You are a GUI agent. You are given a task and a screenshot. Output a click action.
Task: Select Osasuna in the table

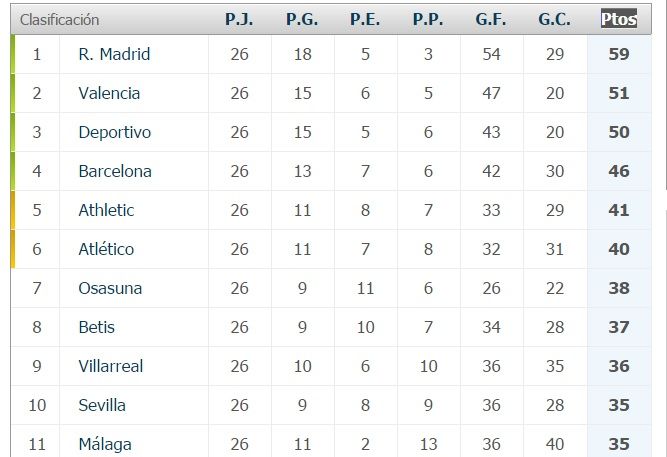point(110,288)
